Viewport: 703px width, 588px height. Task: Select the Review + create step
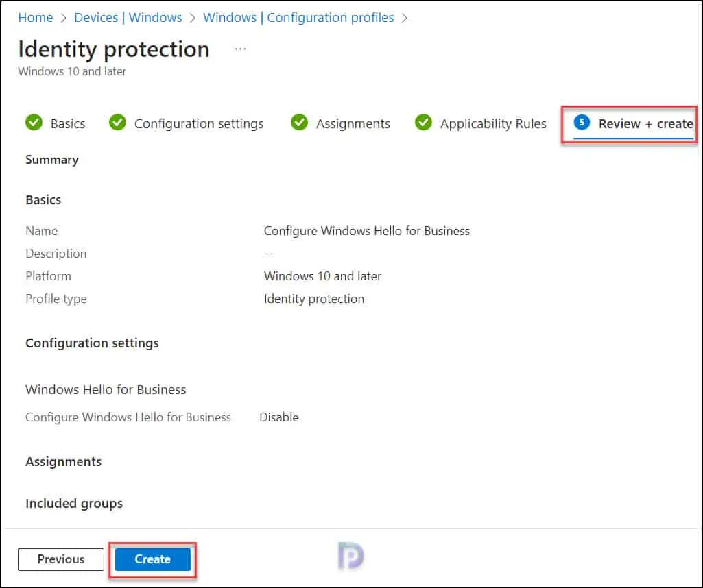click(634, 123)
